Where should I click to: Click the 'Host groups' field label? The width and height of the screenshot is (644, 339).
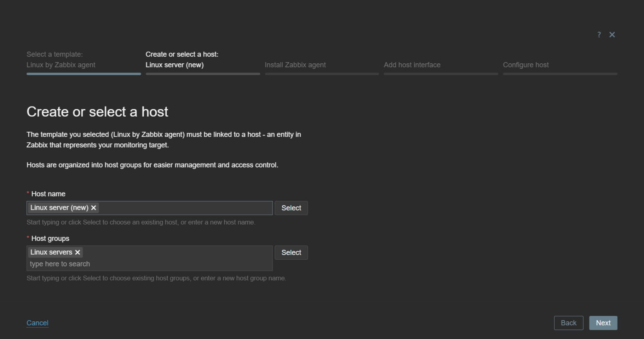[x=50, y=238]
